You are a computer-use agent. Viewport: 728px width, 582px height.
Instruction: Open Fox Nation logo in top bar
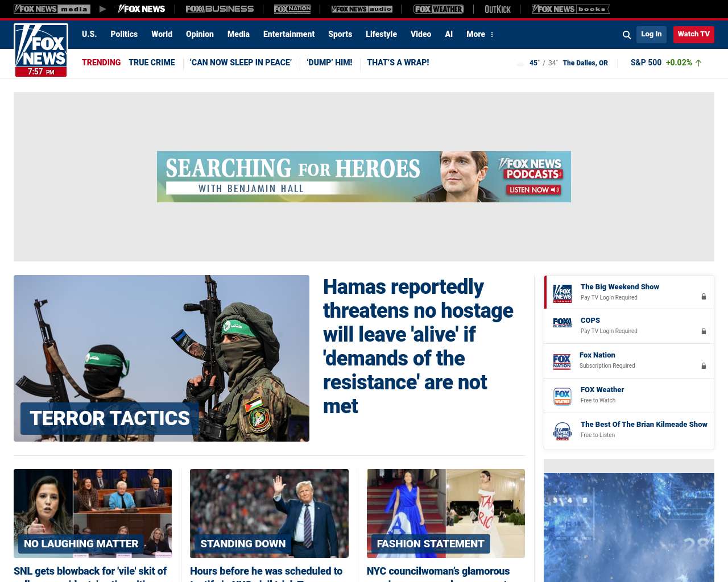pyautogui.click(x=292, y=9)
